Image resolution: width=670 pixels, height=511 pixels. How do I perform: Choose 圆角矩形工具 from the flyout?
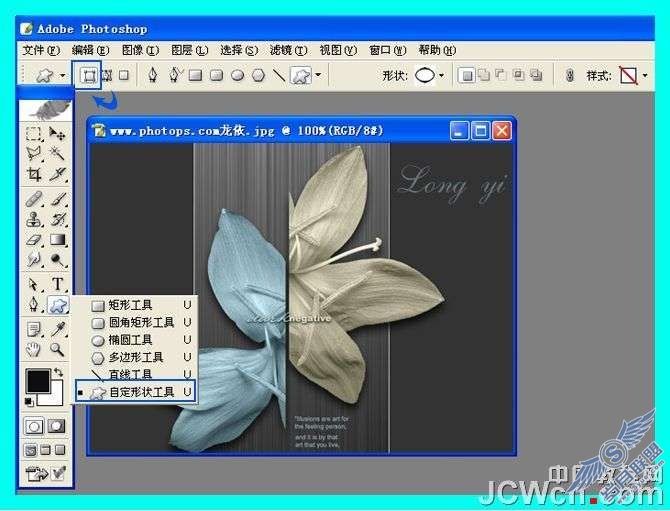[136, 323]
